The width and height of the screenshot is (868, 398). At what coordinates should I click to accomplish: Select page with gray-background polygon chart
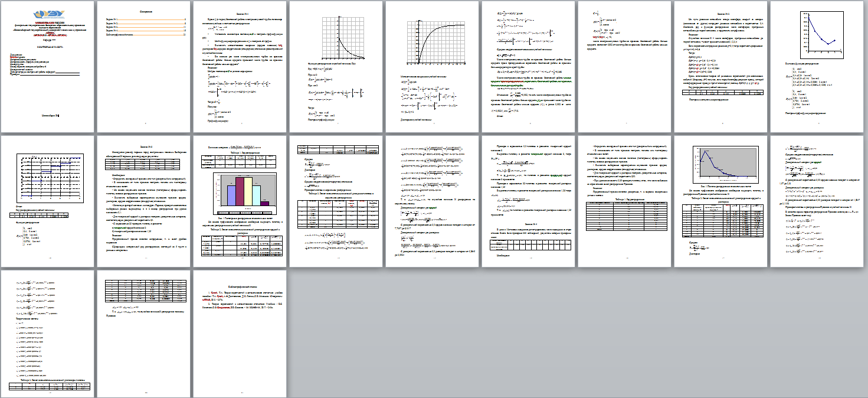tap(722, 202)
